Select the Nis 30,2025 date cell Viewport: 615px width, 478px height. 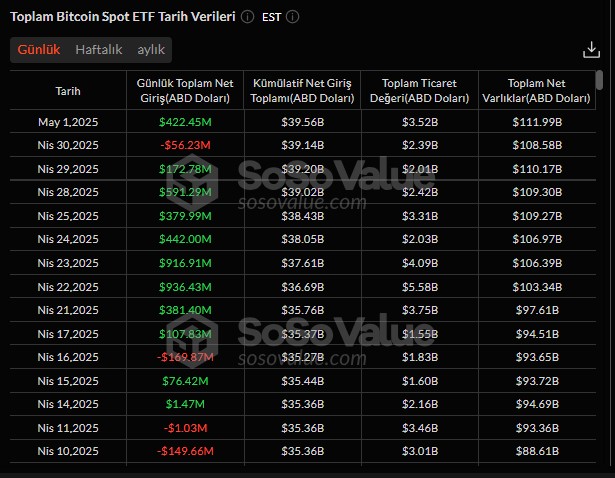[x=68, y=145]
